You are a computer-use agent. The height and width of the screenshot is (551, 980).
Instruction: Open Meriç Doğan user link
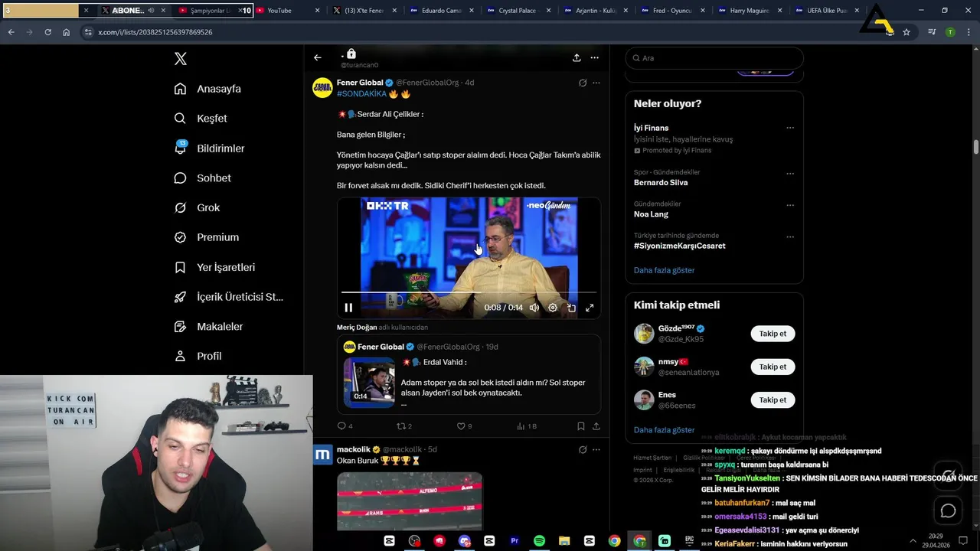click(357, 328)
